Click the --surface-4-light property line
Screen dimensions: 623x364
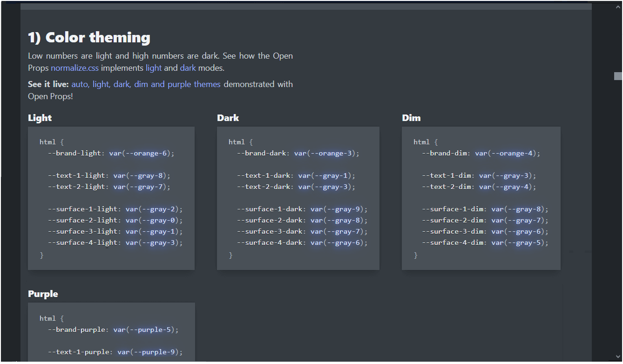pyautogui.click(x=115, y=243)
